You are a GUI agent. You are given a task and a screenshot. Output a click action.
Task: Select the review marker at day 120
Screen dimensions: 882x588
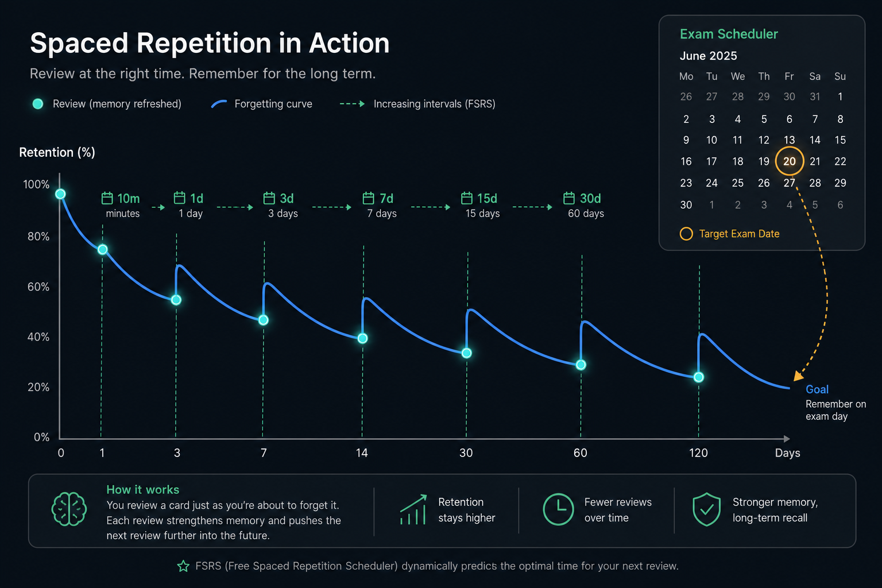699,377
